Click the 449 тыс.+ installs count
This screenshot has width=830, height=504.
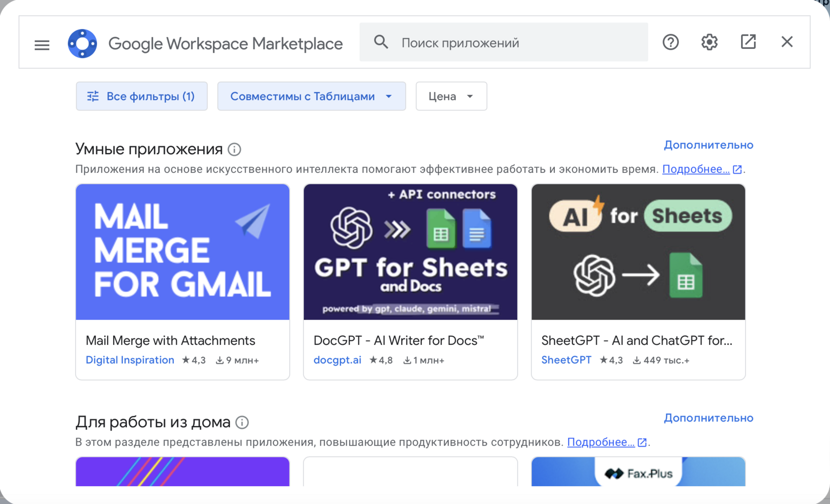(661, 360)
